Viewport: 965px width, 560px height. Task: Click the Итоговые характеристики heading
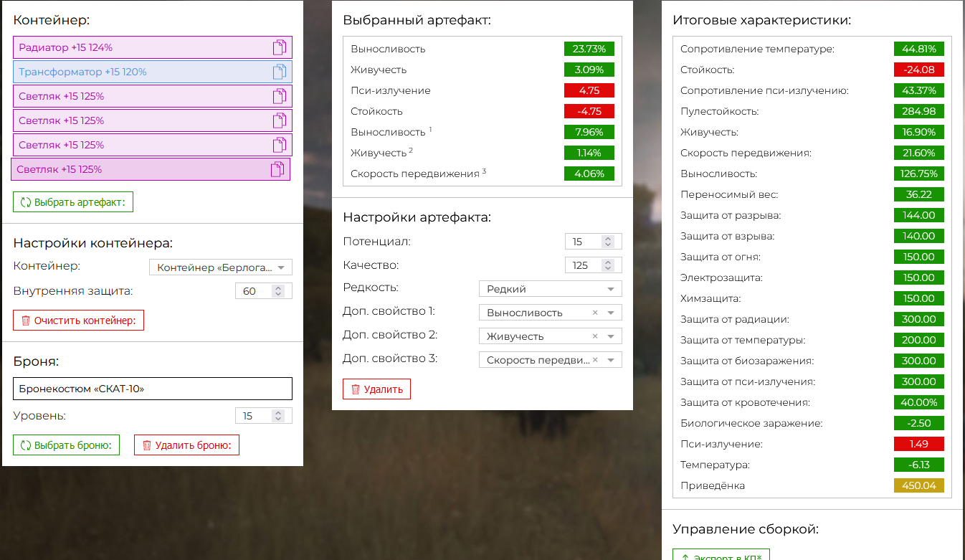[x=761, y=20]
